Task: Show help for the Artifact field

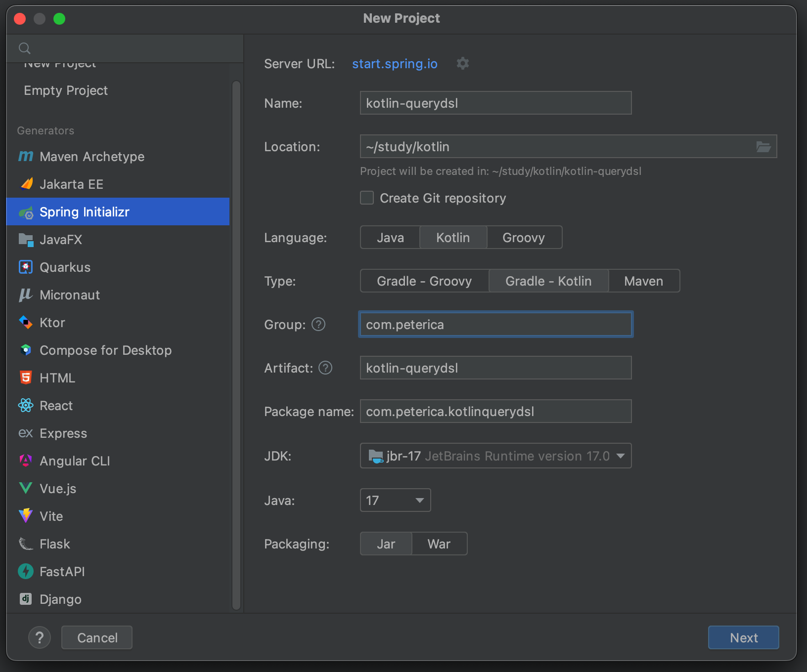Action: [x=325, y=368]
